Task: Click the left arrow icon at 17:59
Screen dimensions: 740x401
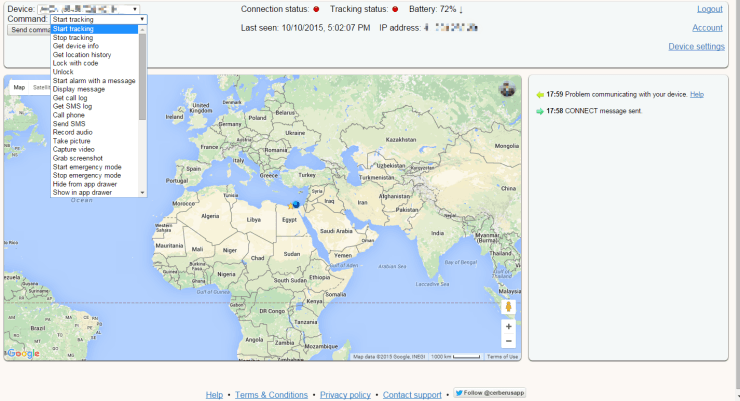Action: tap(540, 95)
